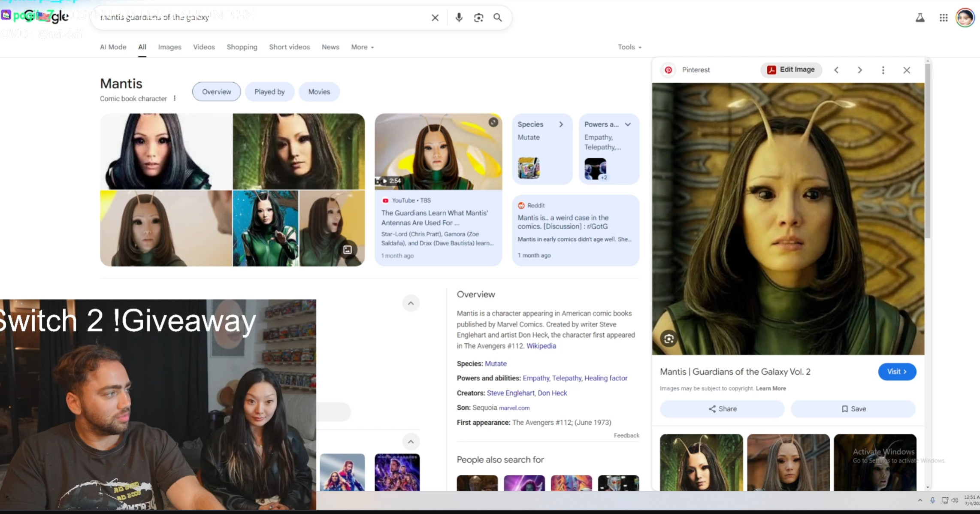Switch to Short videos tab
This screenshot has width=980, height=514.
[290, 47]
